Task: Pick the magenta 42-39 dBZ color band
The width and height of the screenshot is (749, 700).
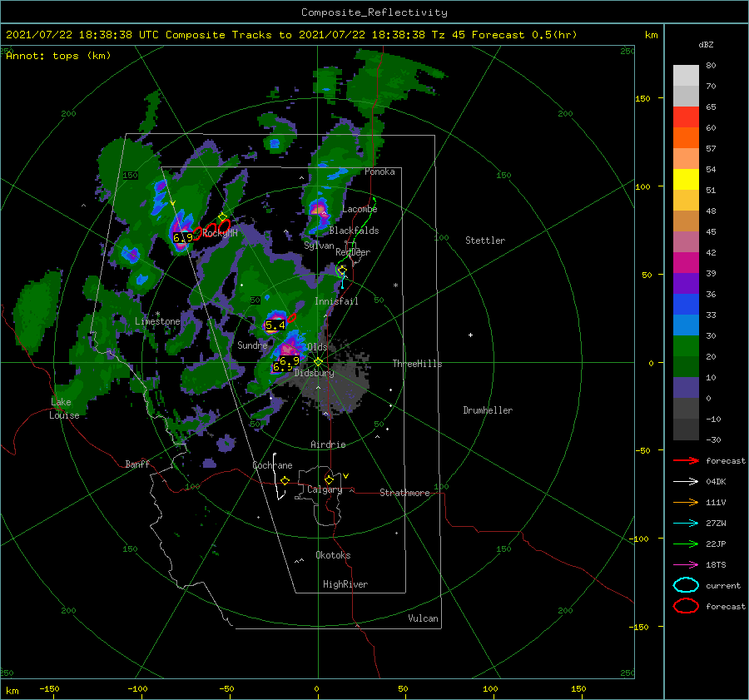Action: (x=686, y=263)
